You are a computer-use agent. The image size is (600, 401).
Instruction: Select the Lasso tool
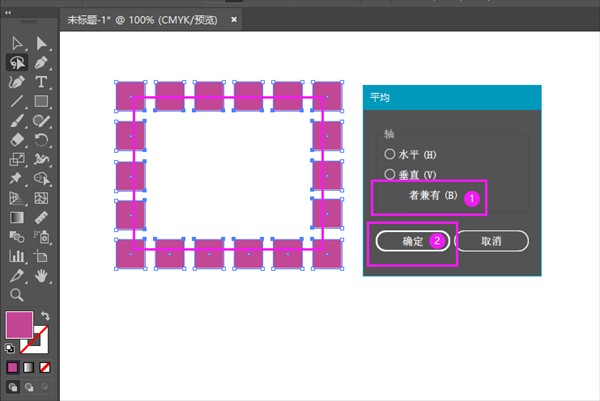(17, 62)
